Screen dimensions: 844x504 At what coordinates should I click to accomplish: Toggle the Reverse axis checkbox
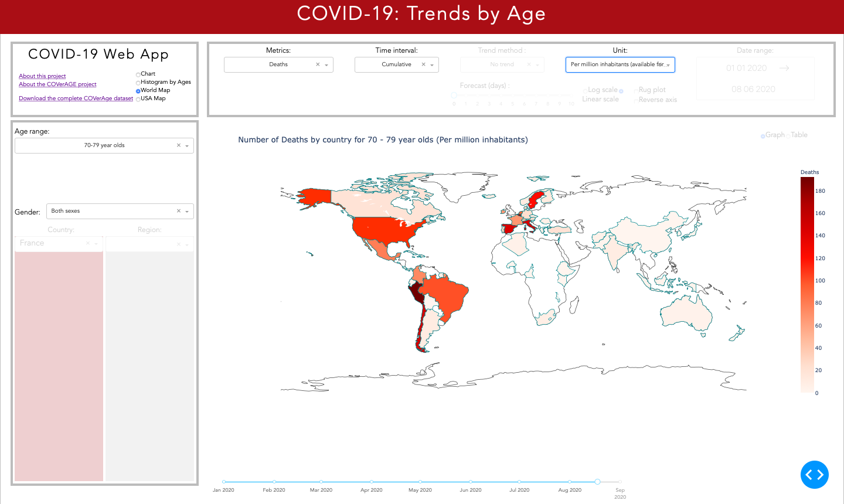pyautogui.click(x=636, y=100)
